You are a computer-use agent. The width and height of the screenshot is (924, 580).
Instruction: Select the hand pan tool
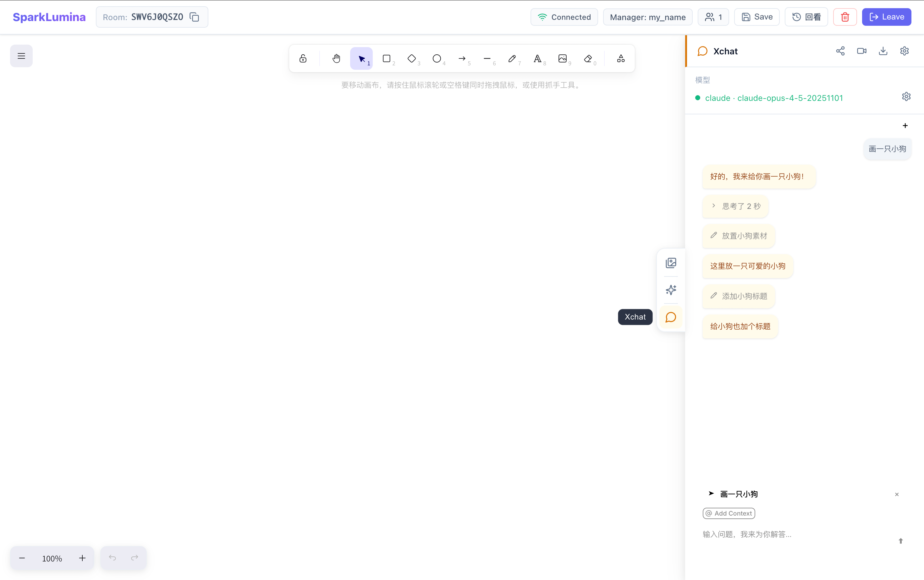tap(336, 58)
